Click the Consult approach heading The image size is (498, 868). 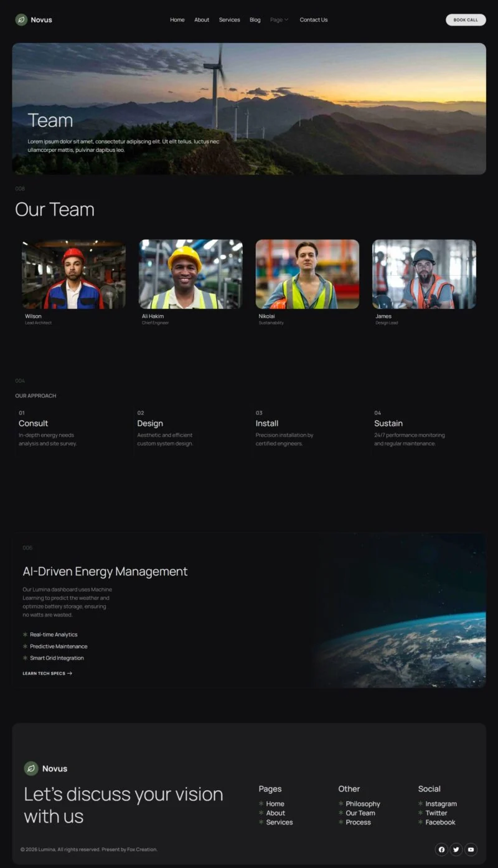[x=33, y=423]
